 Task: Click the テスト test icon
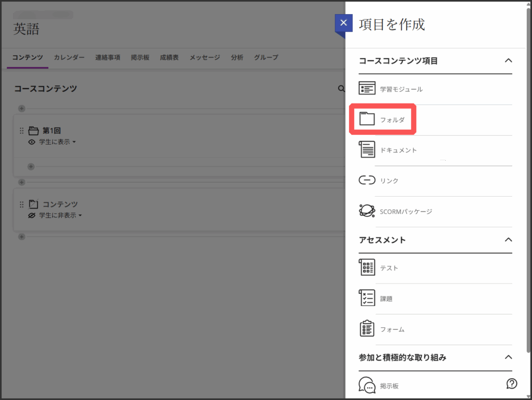[x=367, y=268]
